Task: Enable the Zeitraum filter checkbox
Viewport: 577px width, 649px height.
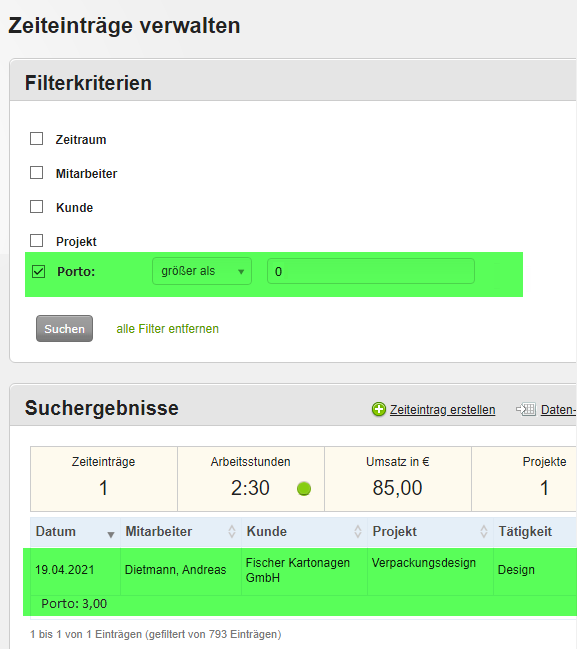Action: click(x=36, y=139)
